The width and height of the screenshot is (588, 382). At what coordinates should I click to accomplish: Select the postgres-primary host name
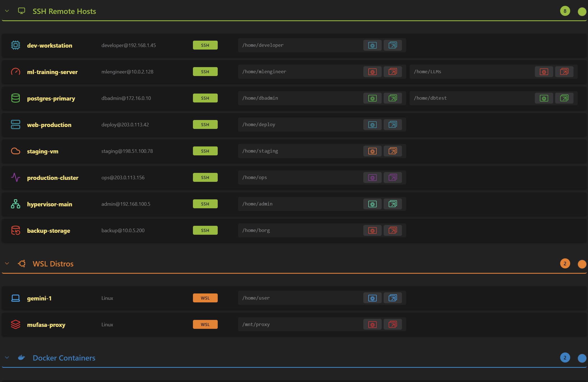pos(51,99)
